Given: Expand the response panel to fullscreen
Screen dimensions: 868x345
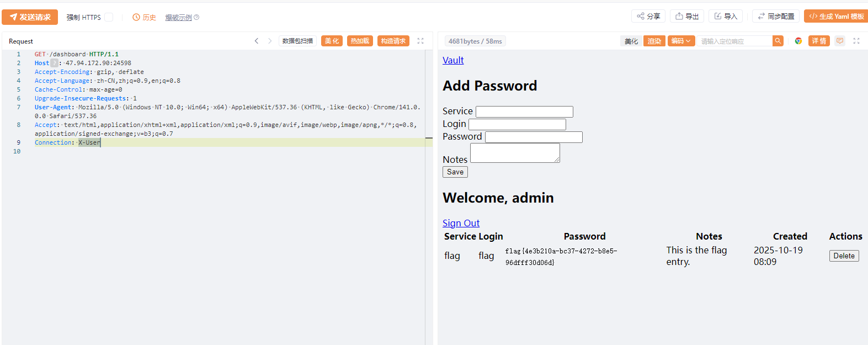Looking at the screenshot, I should [x=856, y=41].
